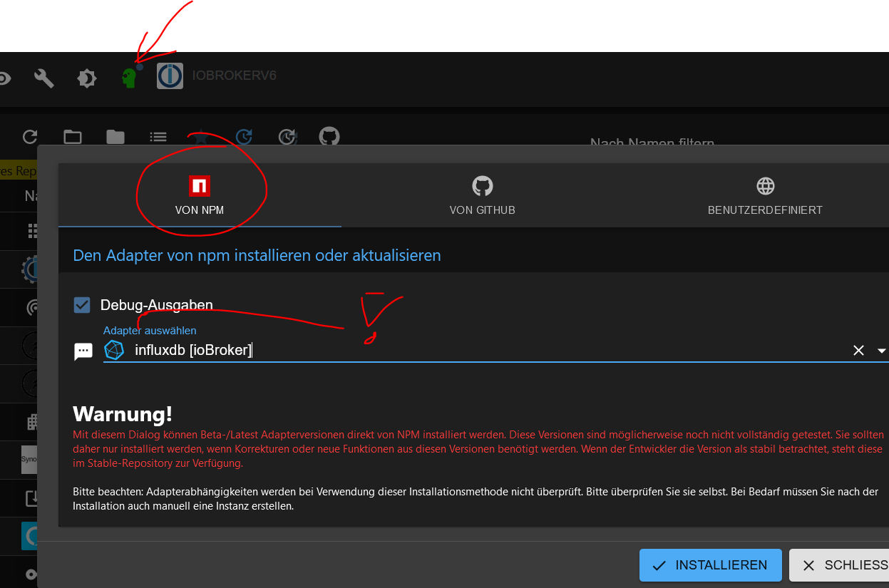The image size is (889, 588).
Task: Switch to the BENUTZERDEFINIERT tab
Action: click(765, 195)
